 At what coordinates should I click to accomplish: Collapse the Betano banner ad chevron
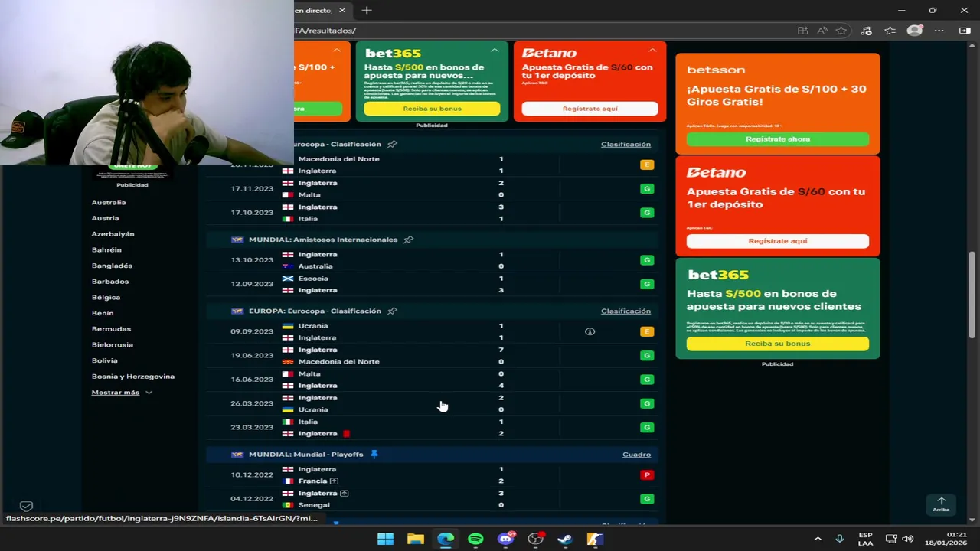click(x=652, y=51)
